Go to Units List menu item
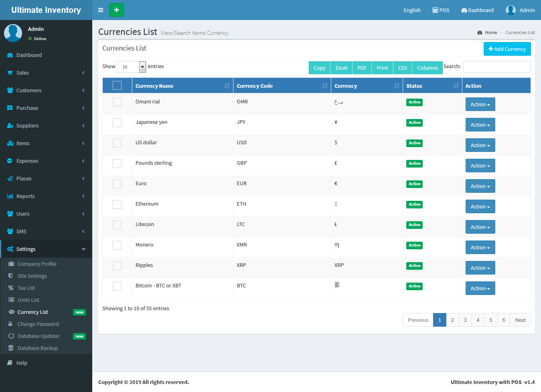 point(28,300)
